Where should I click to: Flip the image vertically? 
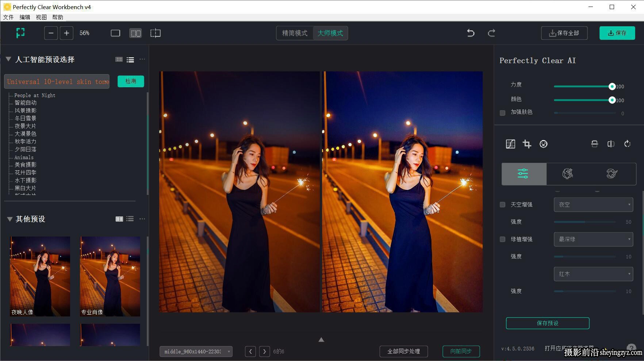595,144
